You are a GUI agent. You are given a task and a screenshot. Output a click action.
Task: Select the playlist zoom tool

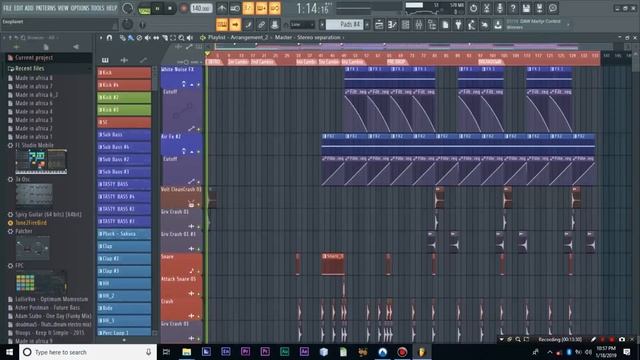181,38
